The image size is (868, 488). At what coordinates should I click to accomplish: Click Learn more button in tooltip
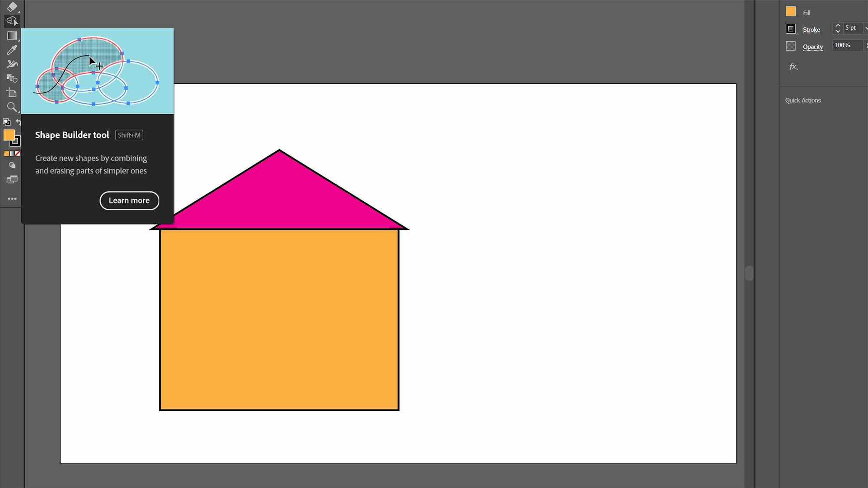tap(129, 200)
